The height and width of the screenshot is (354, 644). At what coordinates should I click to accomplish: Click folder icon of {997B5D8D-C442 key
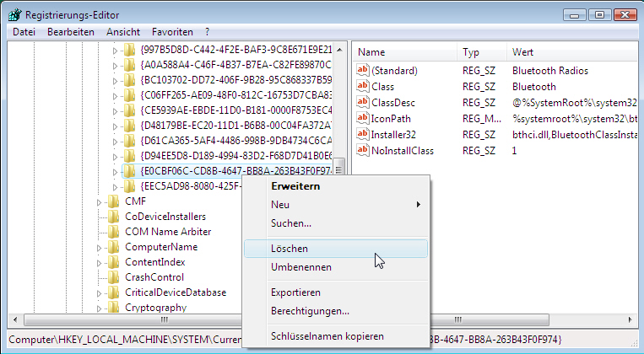point(129,50)
